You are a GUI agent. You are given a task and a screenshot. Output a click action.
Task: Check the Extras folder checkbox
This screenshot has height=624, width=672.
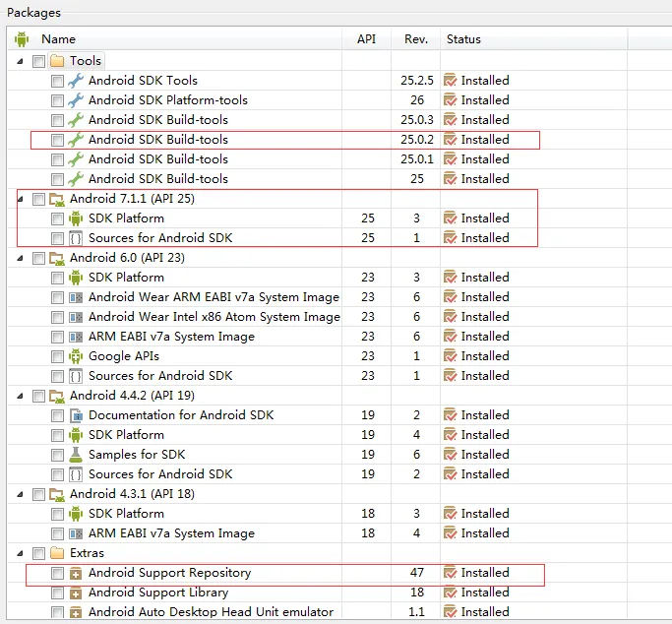pos(38,554)
